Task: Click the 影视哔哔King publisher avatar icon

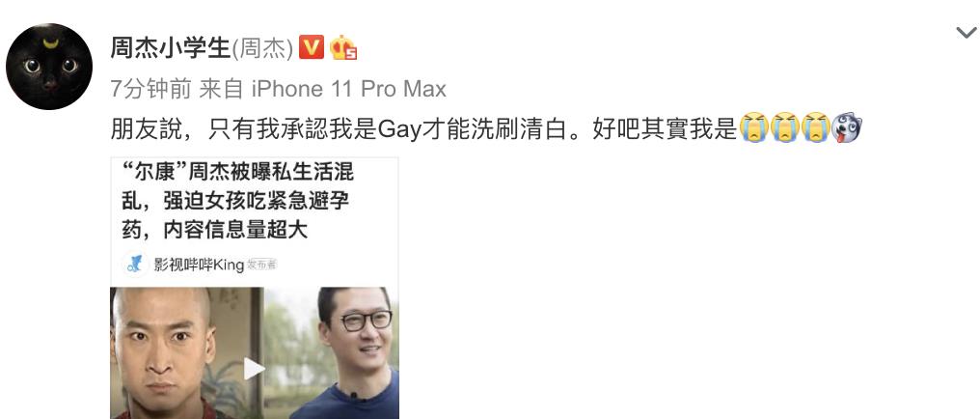Action: [x=135, y=265]
